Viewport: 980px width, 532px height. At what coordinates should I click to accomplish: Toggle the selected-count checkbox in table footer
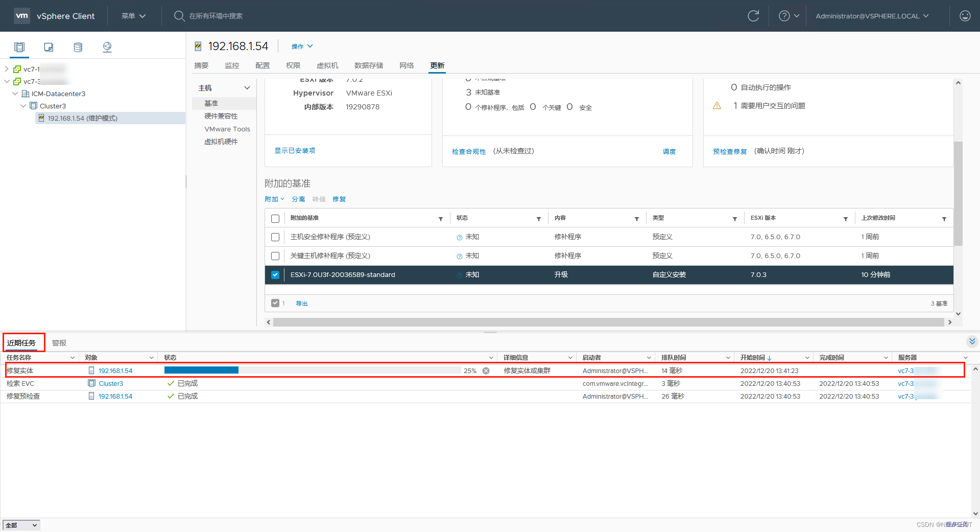[275, 303]
